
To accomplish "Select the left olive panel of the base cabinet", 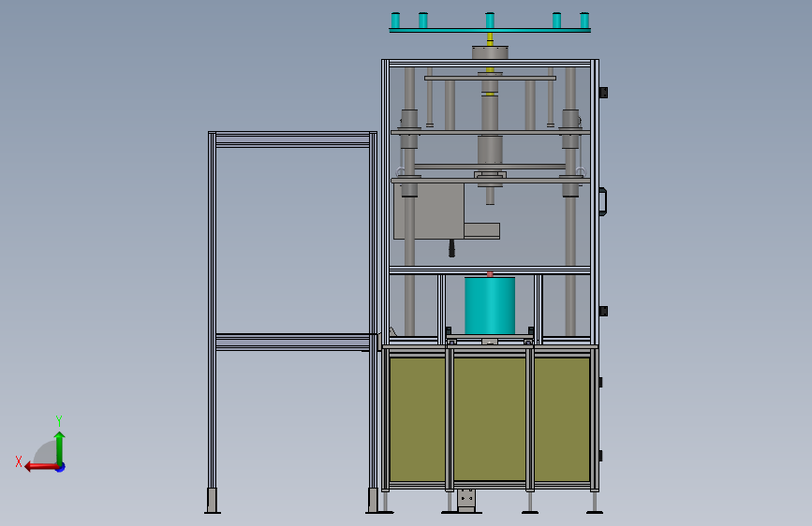I will (418, 419).
